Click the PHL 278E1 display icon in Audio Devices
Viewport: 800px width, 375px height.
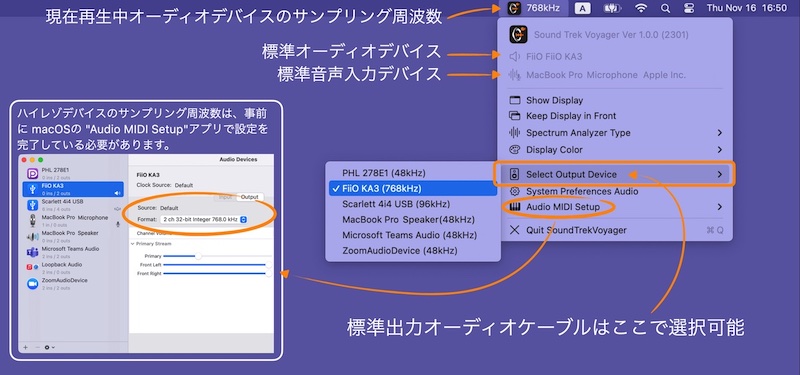click(x=33, y=173)
